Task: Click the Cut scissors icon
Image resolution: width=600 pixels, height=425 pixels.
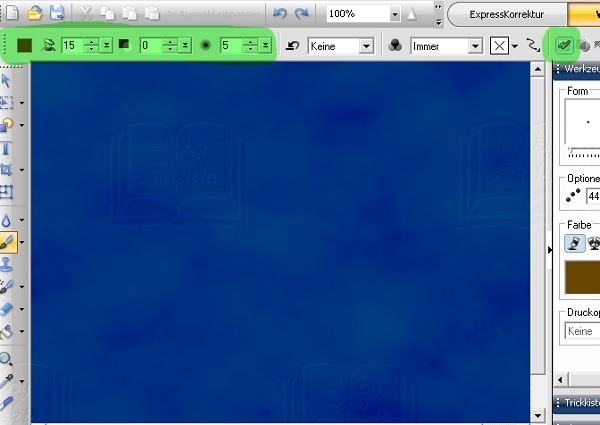Action: click(x=86, y=13)
